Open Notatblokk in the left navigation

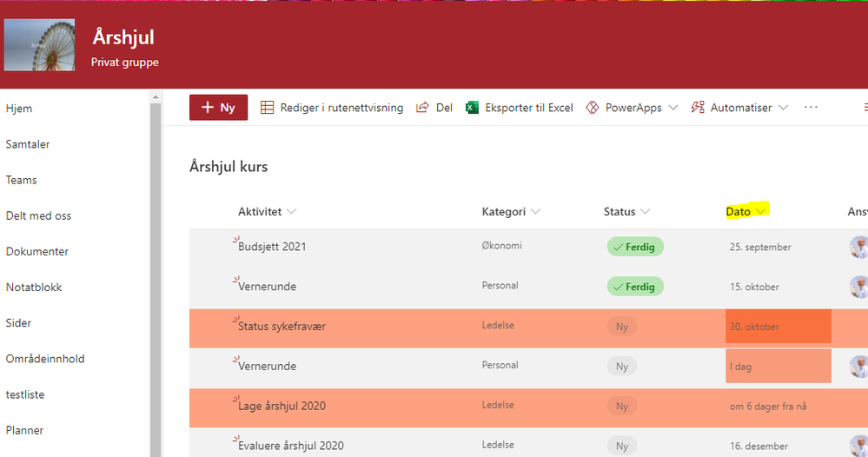34,288
